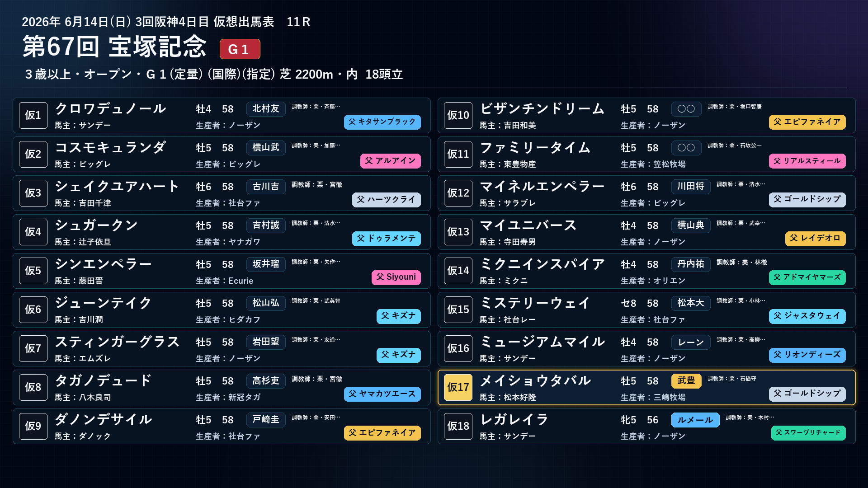Click jockey tag 戸崎圭

coord(266,420)
